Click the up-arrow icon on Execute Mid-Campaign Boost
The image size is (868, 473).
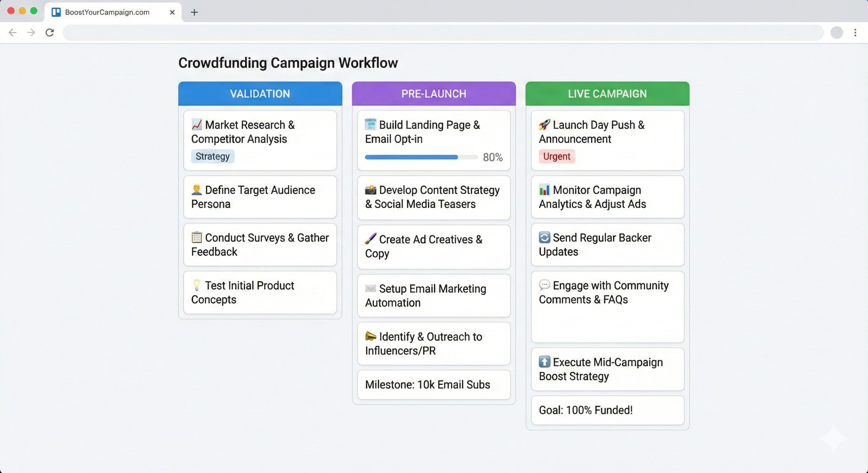pos(544,362)
